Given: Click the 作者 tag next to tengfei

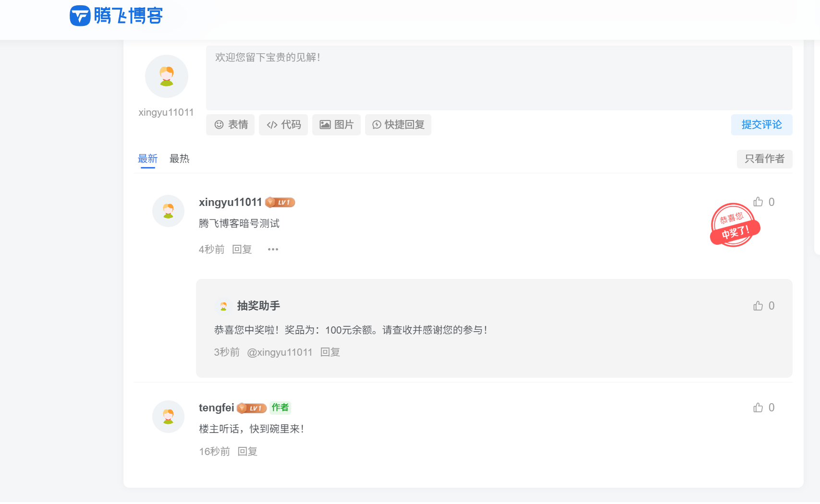Looking at the screenshot, I should pyautogui.click(x=280, y=408).
